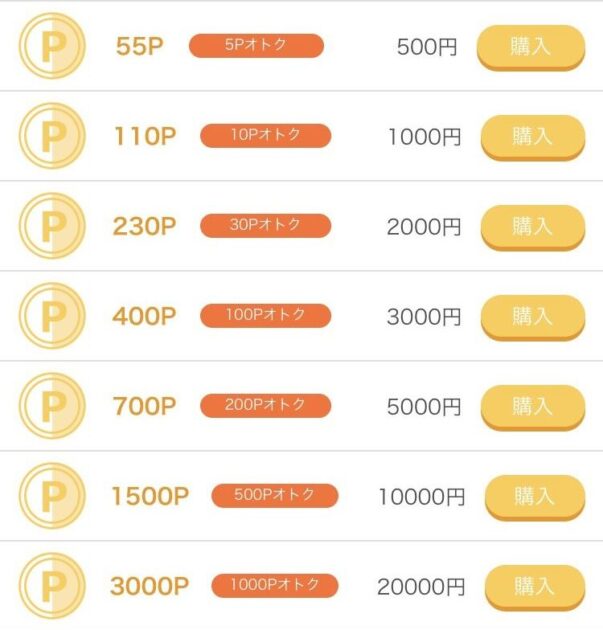This screenshot has height=630, width=603.
Task: Tap the 1000Pオトク bonus badge
Action: (x=275, y=585)
